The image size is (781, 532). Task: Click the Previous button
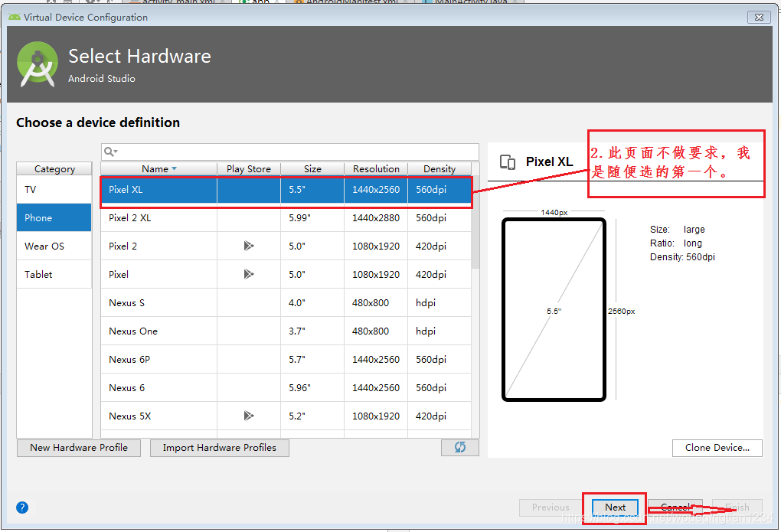(551, 507)
